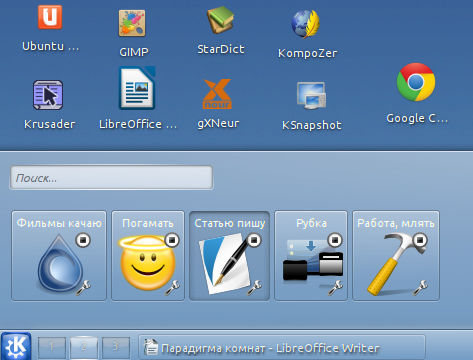Open the Google Chrome desktop icon
Viewport: 473px width, 360px height.
point(416,82)
